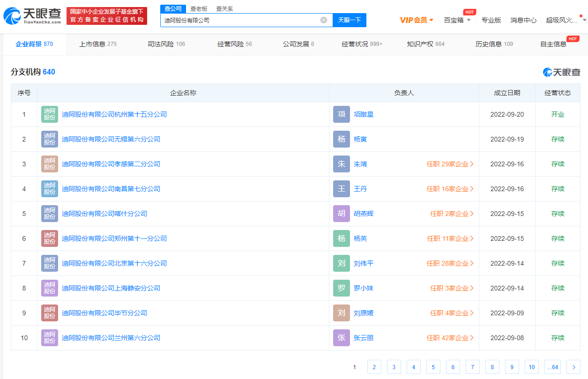Open 迪阿股份有限公司杭州第十五分公司 link
Screen dimensions: 588x379
pos(114,114)
